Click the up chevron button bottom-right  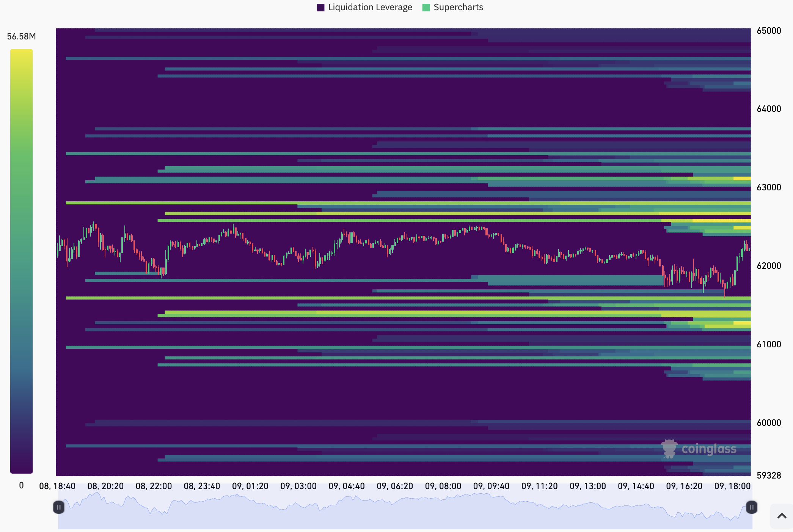coord(782,516)
